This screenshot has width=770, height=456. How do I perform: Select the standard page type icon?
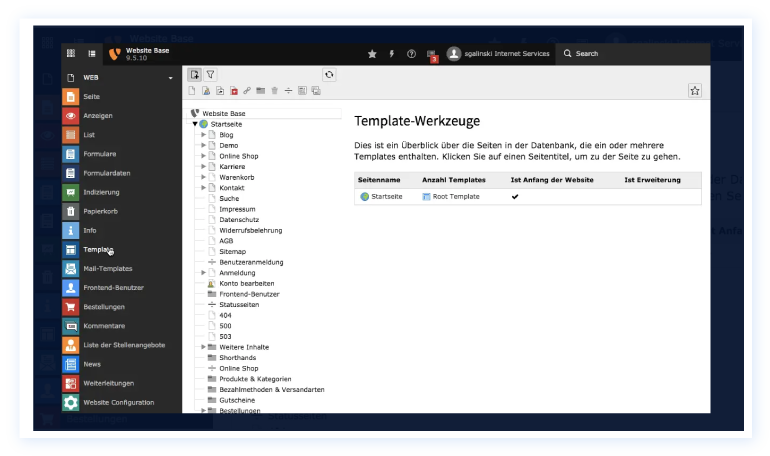192,91
